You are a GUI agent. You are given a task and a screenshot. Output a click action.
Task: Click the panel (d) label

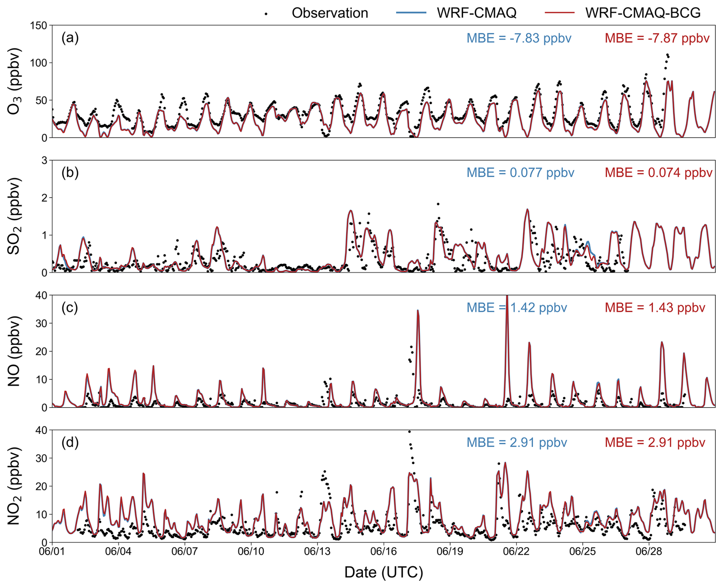click(x=70, y=442)
